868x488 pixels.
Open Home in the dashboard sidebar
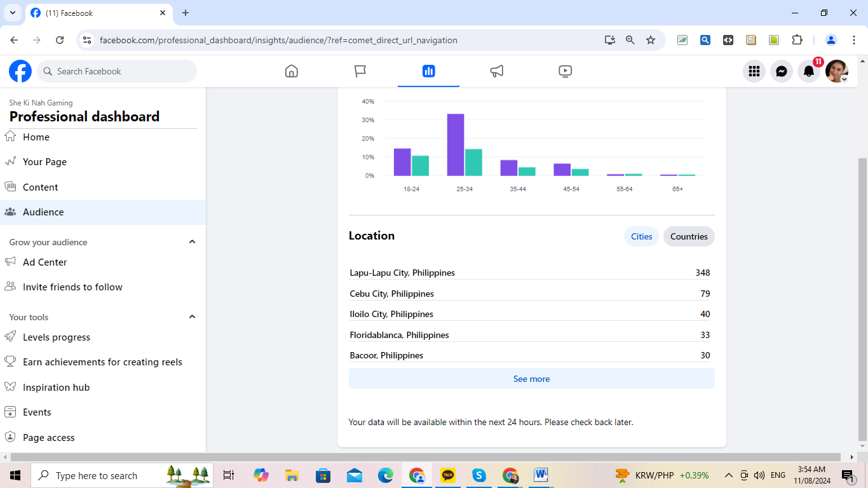click(x=103, y=137)
